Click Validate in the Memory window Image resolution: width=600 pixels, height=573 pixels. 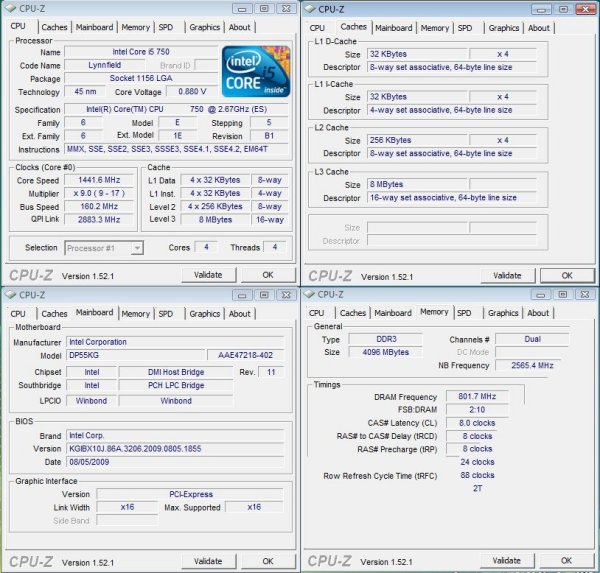coord(507,560)
